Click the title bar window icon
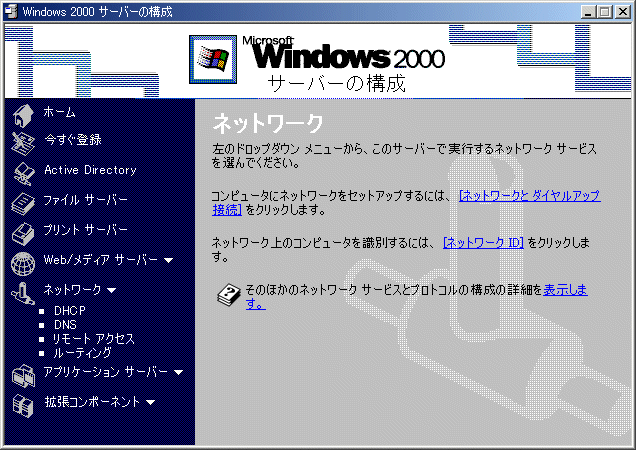This screenshot has height=450, width=636. coord(11,11)
